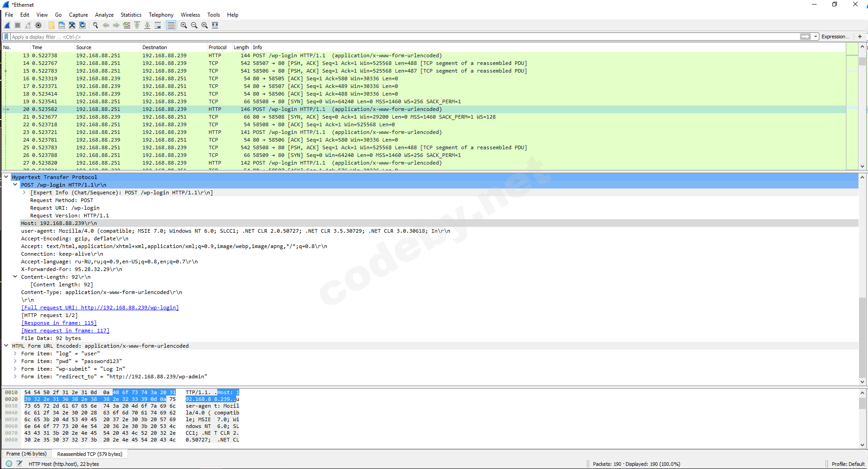Follow the Full request URI link
Screen dimensions: 868x469
[x=100, y=308]
